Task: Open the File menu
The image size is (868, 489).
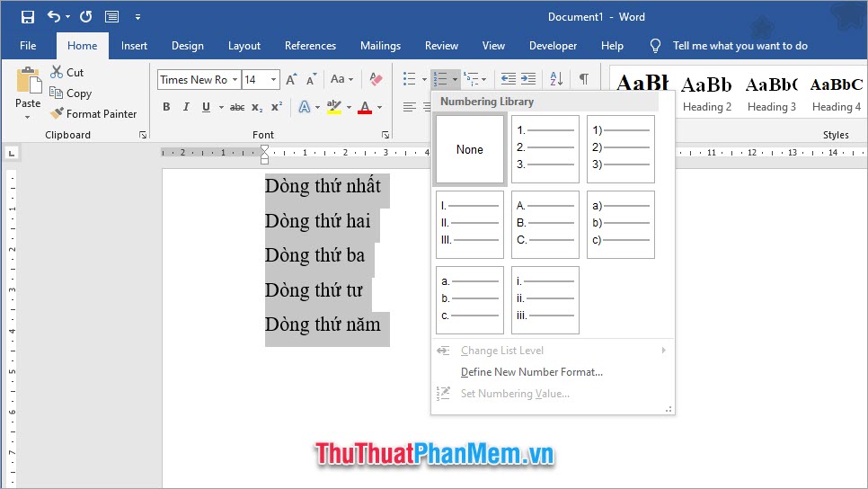Action: (28, 46)
